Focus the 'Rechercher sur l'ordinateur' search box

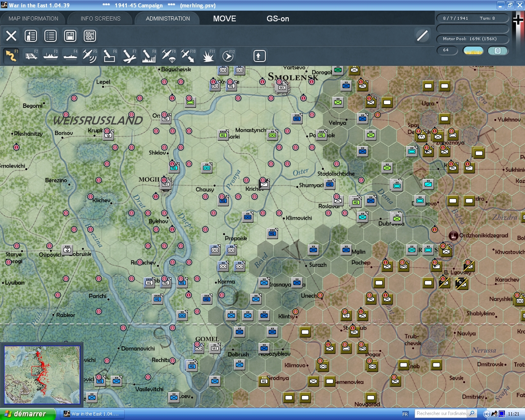click(441, 413)
